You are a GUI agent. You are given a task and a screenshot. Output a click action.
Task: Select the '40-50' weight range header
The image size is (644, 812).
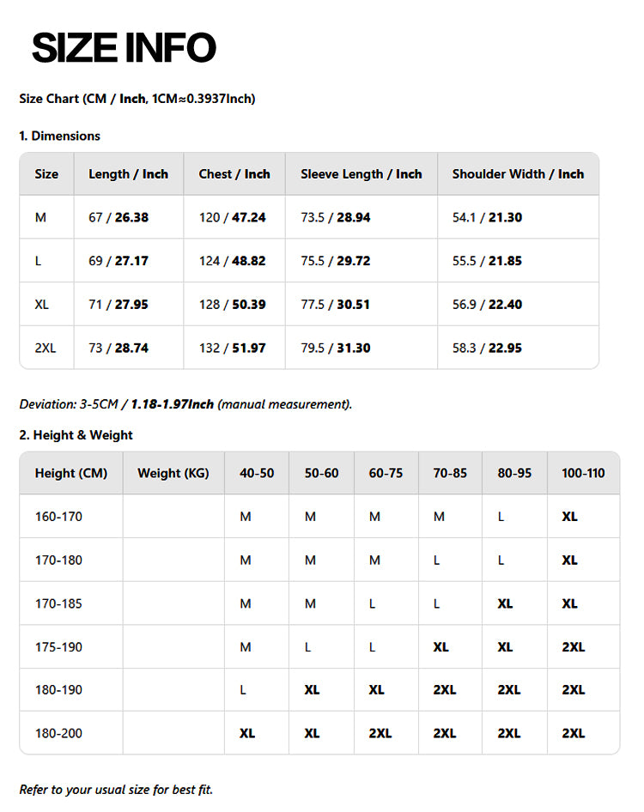(257, 474)
